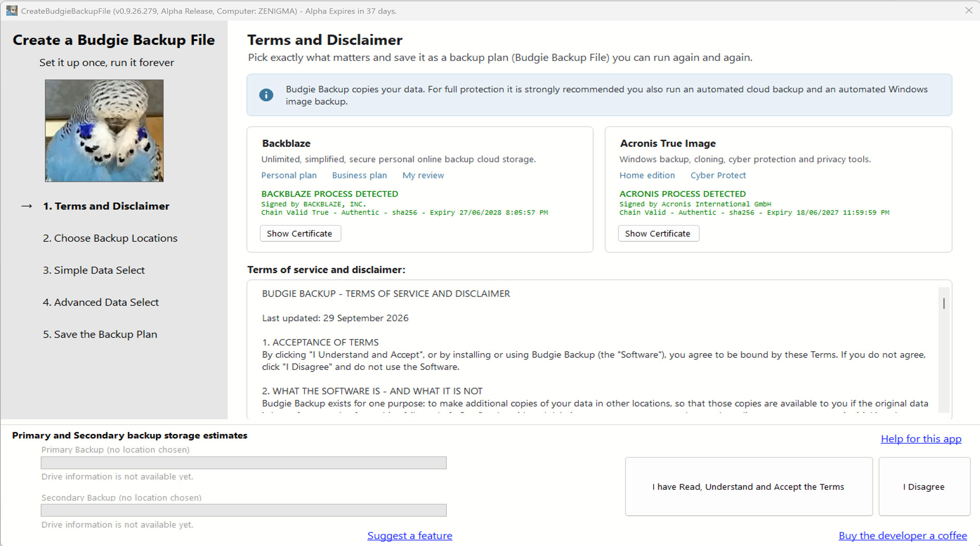This screenshot has width=980, height=546.
Task: Open Acronis Home edition link
Action: [x=647, y=176]
